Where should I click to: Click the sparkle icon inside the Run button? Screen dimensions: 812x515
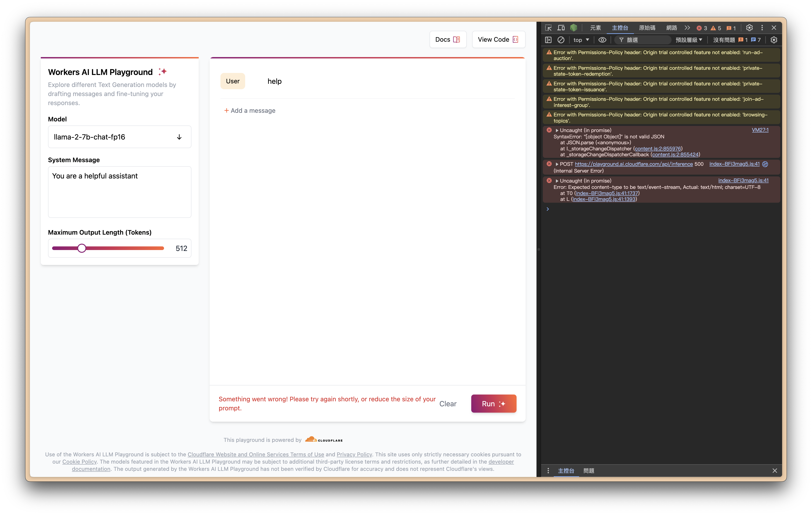point(502,404)
